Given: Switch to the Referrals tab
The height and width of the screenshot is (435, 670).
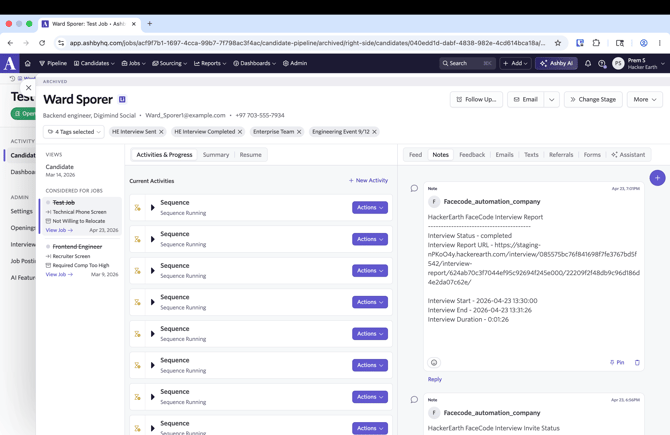Looking at the screenshot, I should [x=561, y=155].
